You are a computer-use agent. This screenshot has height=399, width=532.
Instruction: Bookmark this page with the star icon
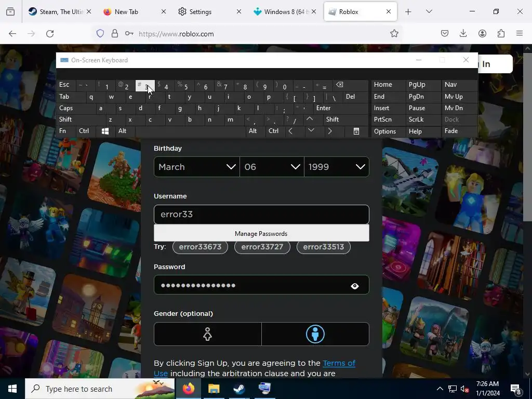pyautogui.click(x=394, y=34)
